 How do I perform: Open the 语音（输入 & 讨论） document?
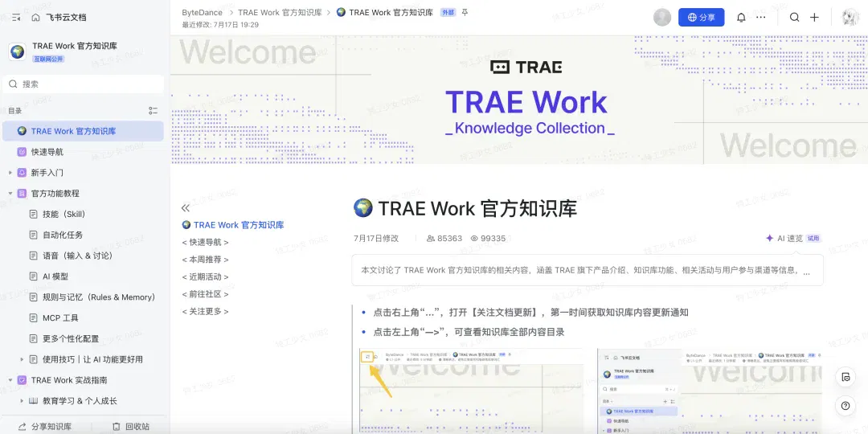click(x=77, y=256)
